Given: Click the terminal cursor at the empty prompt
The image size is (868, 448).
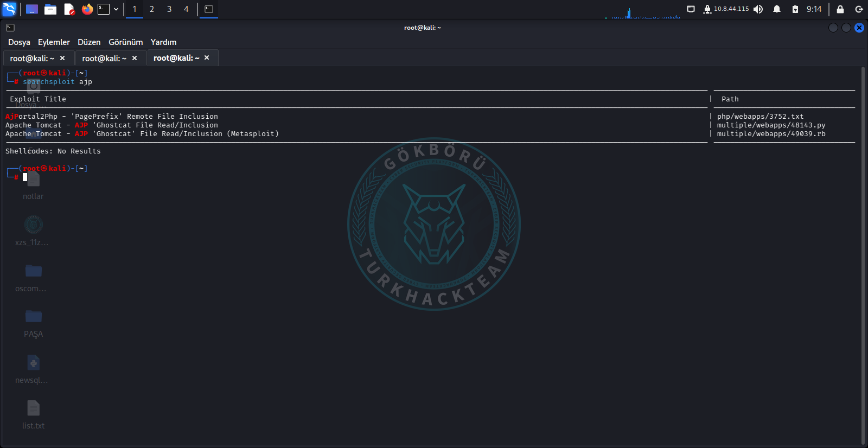Looking at the screenshot, I should 25,177.
